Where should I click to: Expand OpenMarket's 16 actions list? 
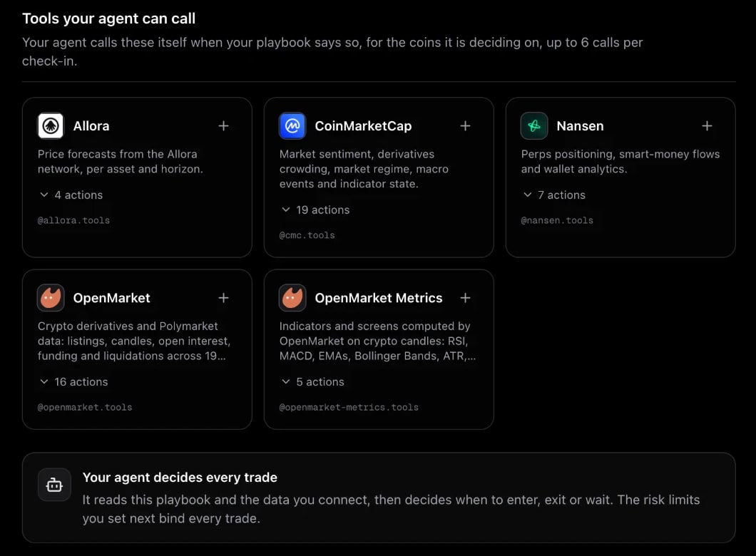(73, 381)
